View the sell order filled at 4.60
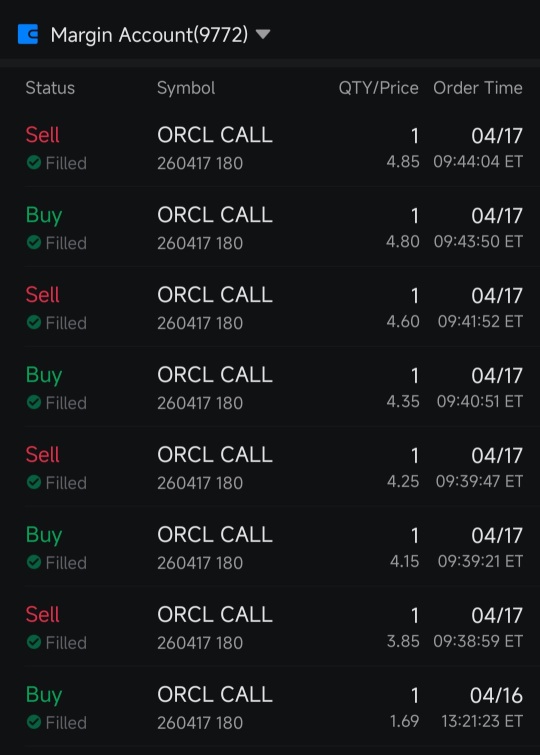The image size is (540, 755). tap(274, 307)
